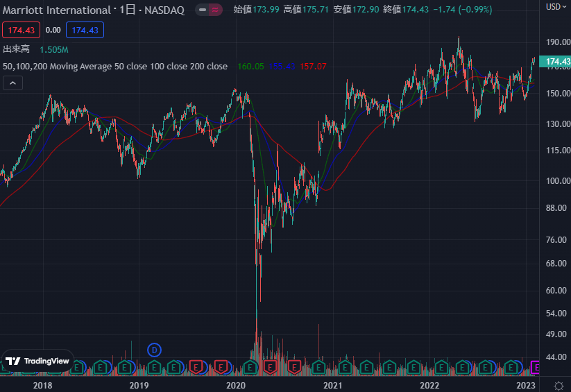Click the last red earnings marker of 2019
This screenshot has height=392, width=571.
point(221,367)
